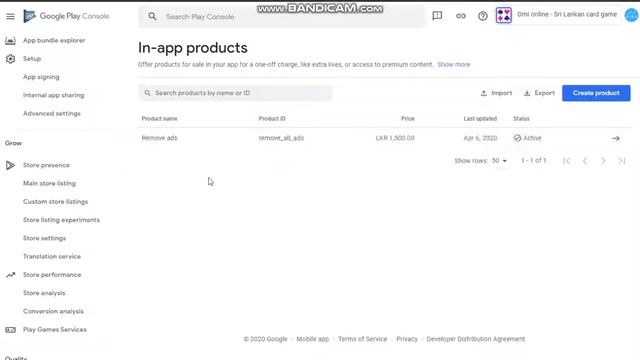
Task: Open App signing page
Action: (41, 77)
